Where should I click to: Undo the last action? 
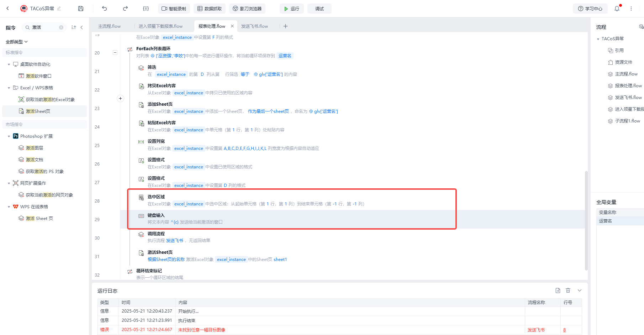tap(104, 9)
